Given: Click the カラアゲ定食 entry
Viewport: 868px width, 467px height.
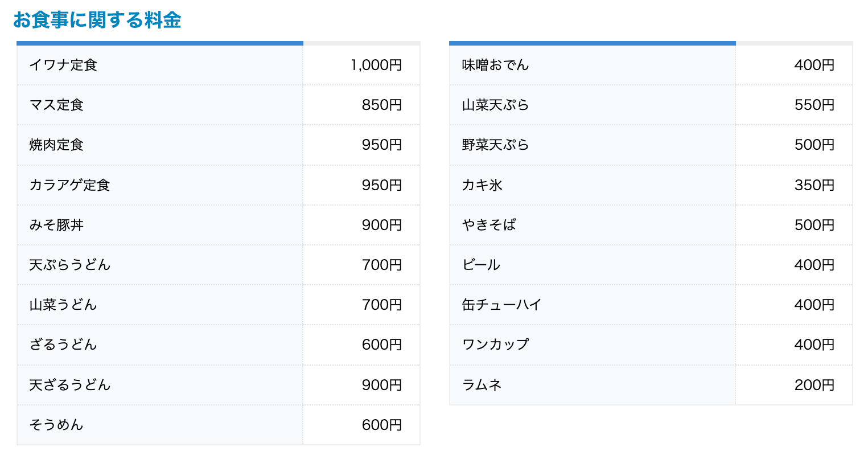Looking at the screenshot, I should 69,185.
